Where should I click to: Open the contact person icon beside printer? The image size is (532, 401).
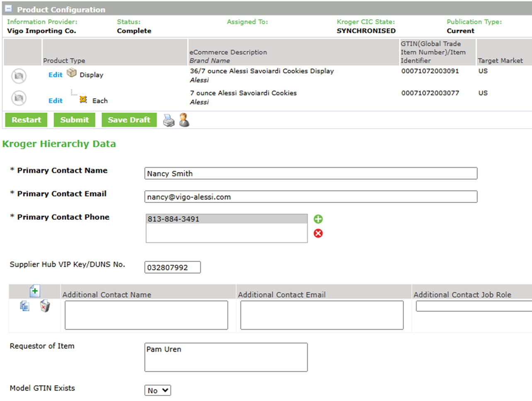pos(184,120)
